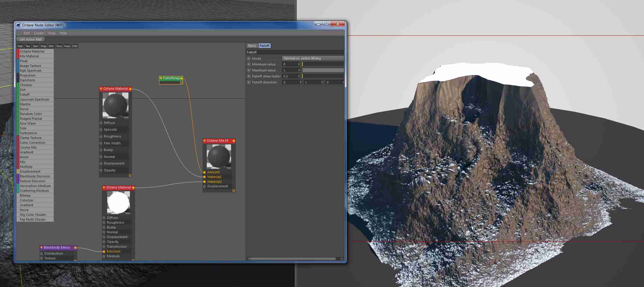
Task: Click the resize corner icon of the Falloffmap node
Action: pos(181,83)
